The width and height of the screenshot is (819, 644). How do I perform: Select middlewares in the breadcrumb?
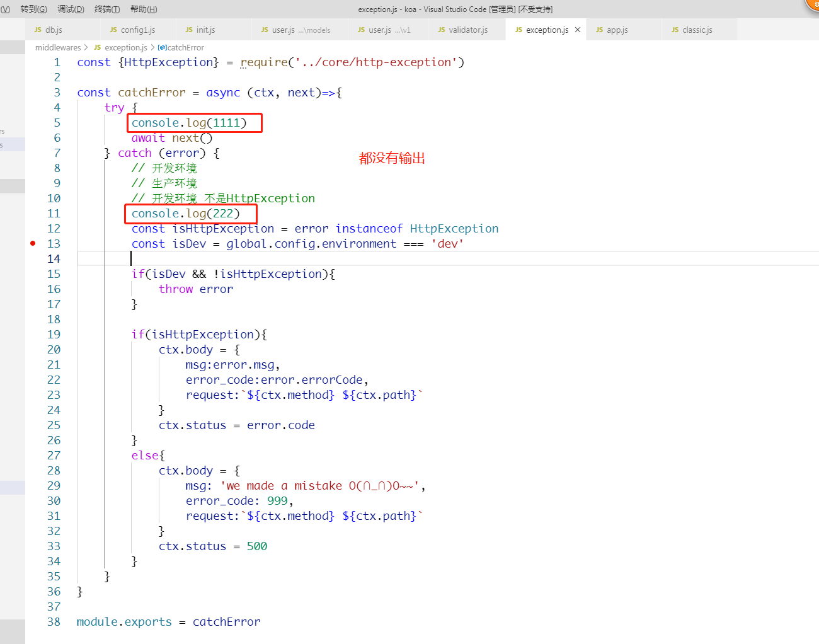[58, 47]
